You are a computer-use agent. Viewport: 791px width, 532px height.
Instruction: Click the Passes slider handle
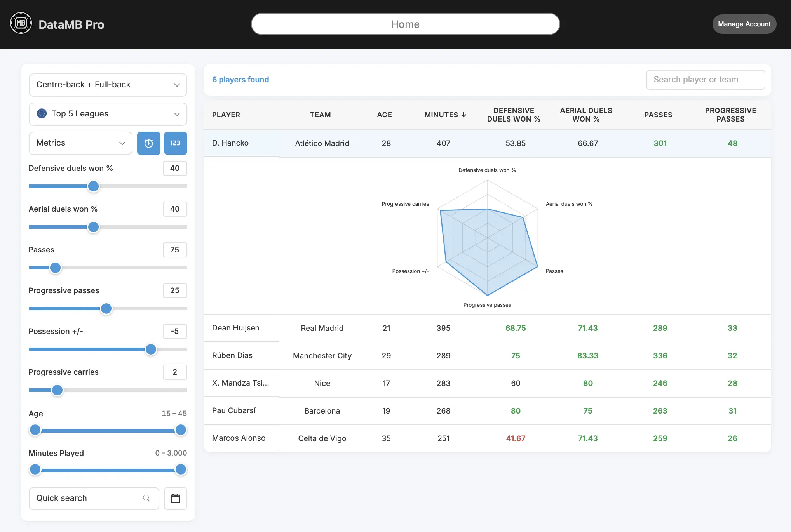pos(56,268)
